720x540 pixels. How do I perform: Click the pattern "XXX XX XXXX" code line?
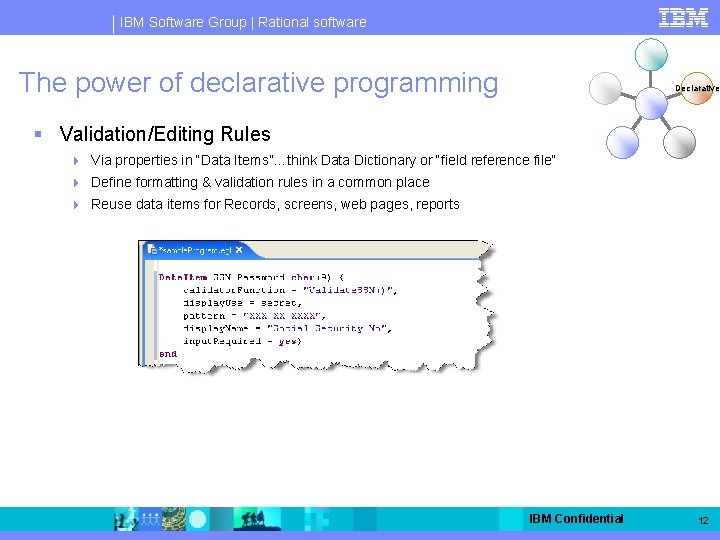[x=254, y=316]
